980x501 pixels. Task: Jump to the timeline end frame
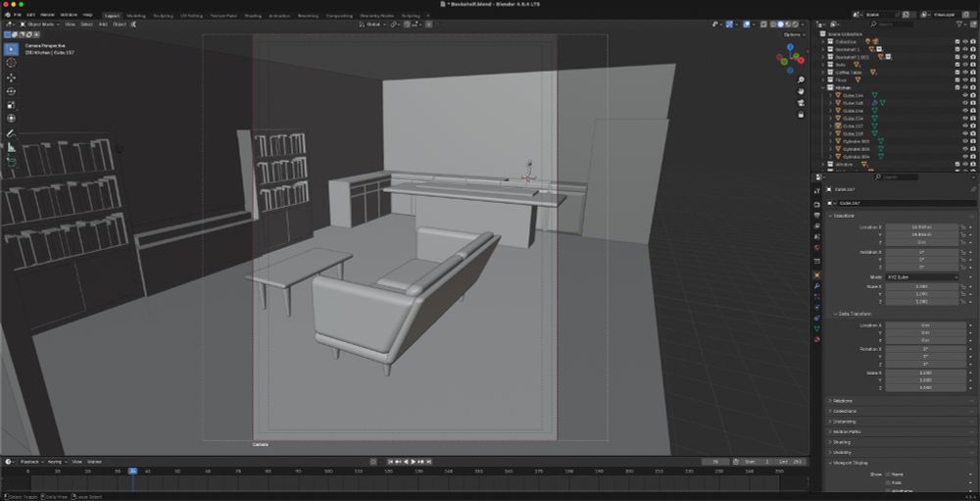[428, 462]
